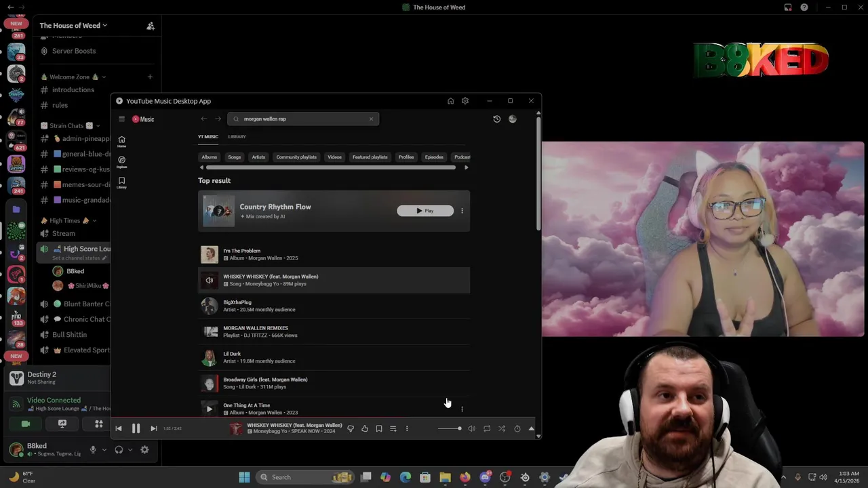Expand the now playing panel arrow

(531, 428)
